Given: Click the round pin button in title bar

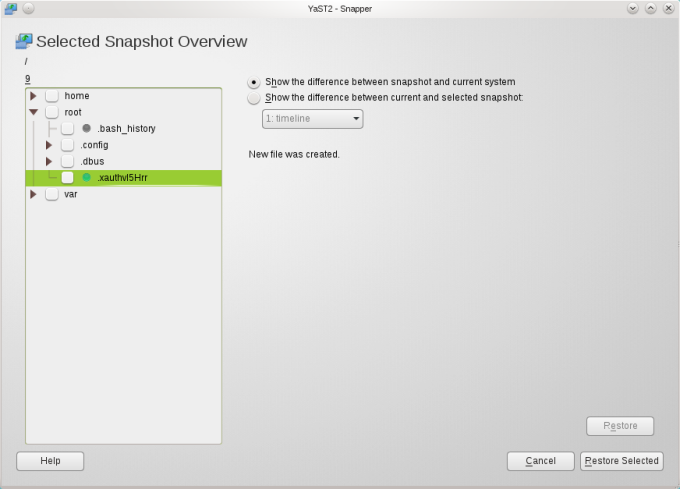Looking at the screenshot, I should [x=28, y=8].
